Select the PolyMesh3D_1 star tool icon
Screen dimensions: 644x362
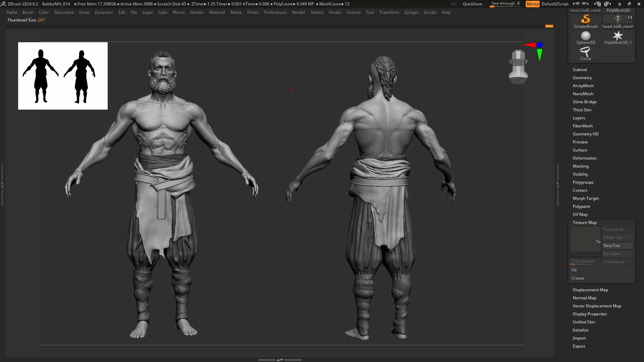618,36
